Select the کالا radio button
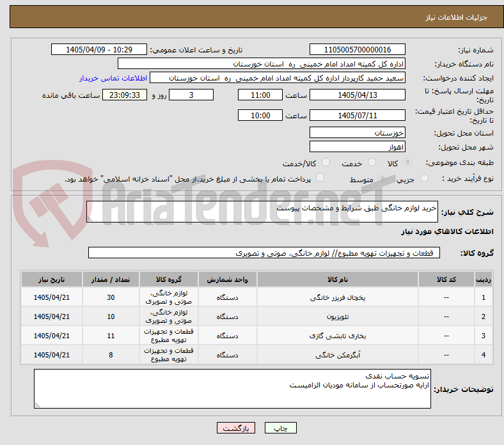The width and height of the screenshot is (504, 445). click(407, 162)
